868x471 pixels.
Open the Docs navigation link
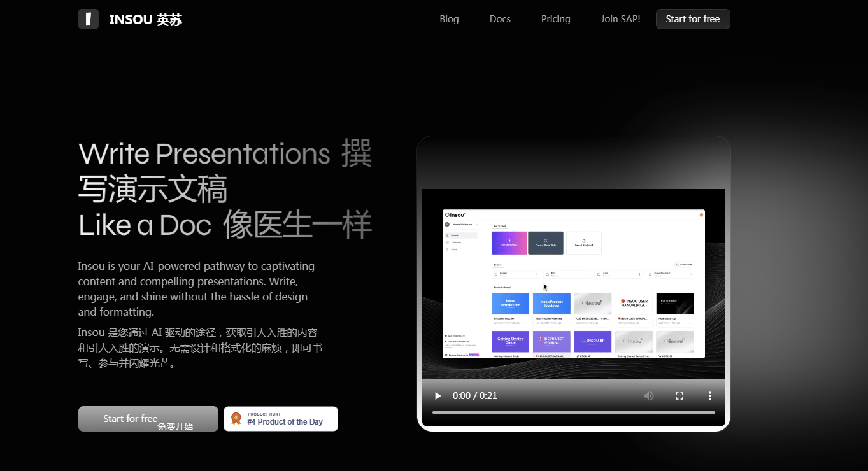click(500, 19)
